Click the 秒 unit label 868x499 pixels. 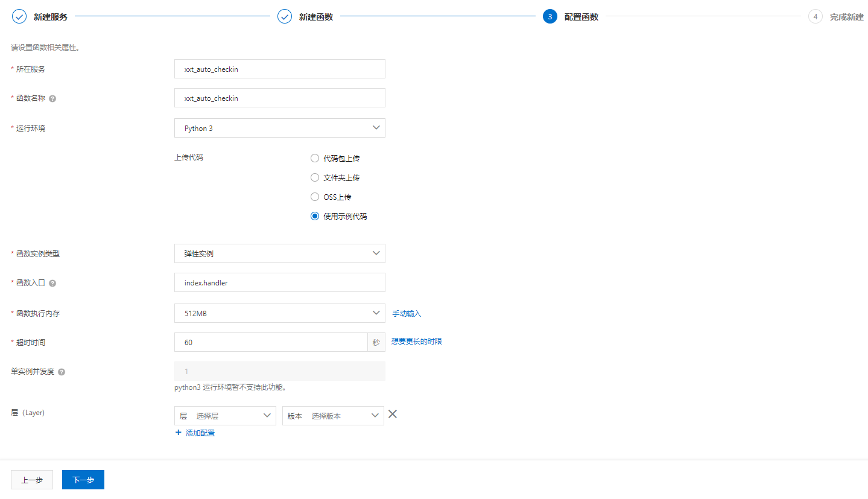376,342
